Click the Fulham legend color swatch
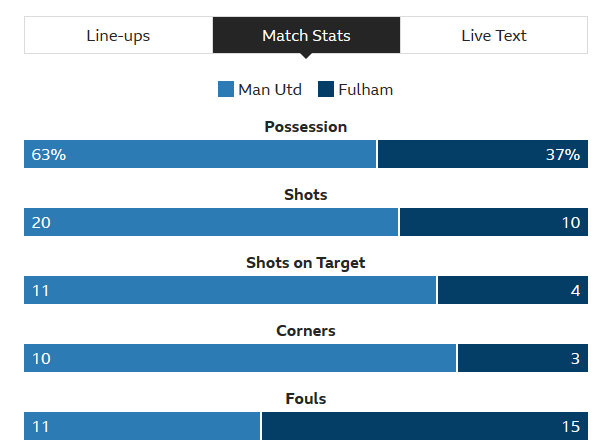The image size is (616, 448). (x=326, y=89)
